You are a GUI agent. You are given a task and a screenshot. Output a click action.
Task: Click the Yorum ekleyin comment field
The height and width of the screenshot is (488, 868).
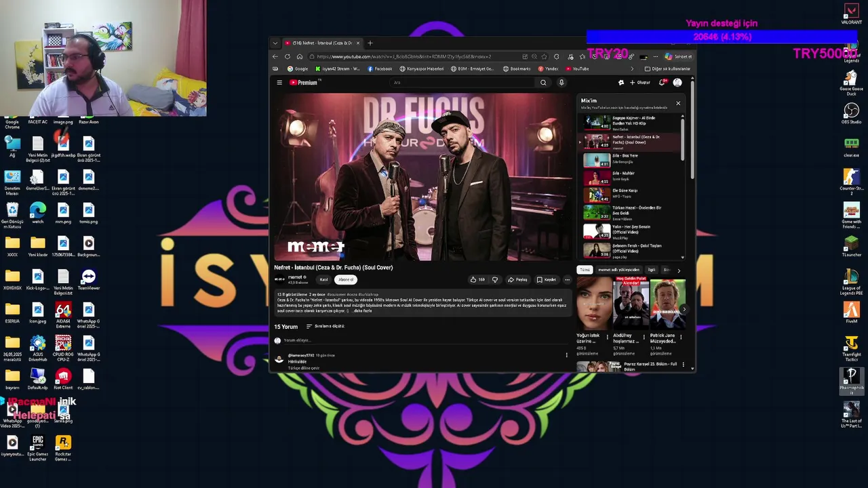(420, 340)
